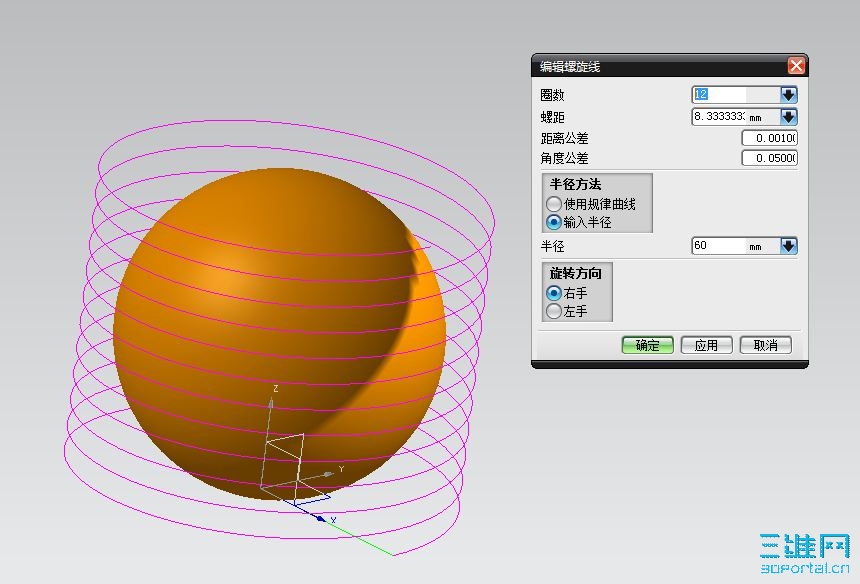This screenshot has height=584, width=860.
Task: Click the Z axis handle of the coordinate system
Action: 271,401
